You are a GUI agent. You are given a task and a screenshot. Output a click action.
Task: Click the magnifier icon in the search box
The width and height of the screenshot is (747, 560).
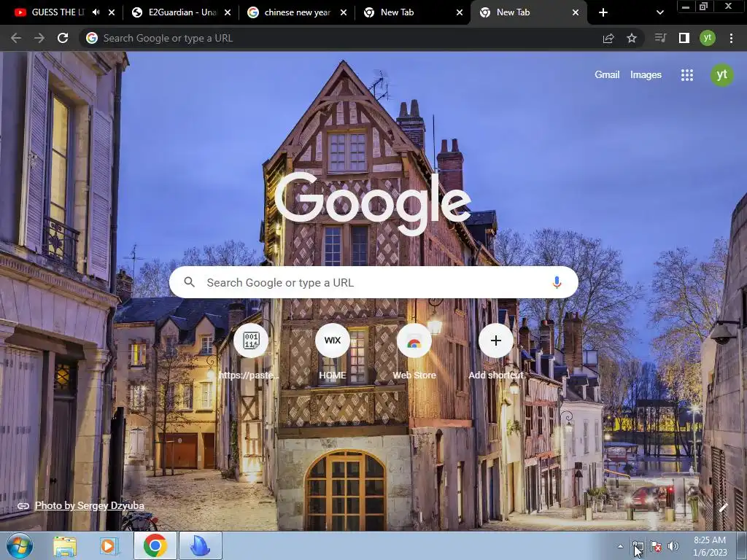(190, 282)
